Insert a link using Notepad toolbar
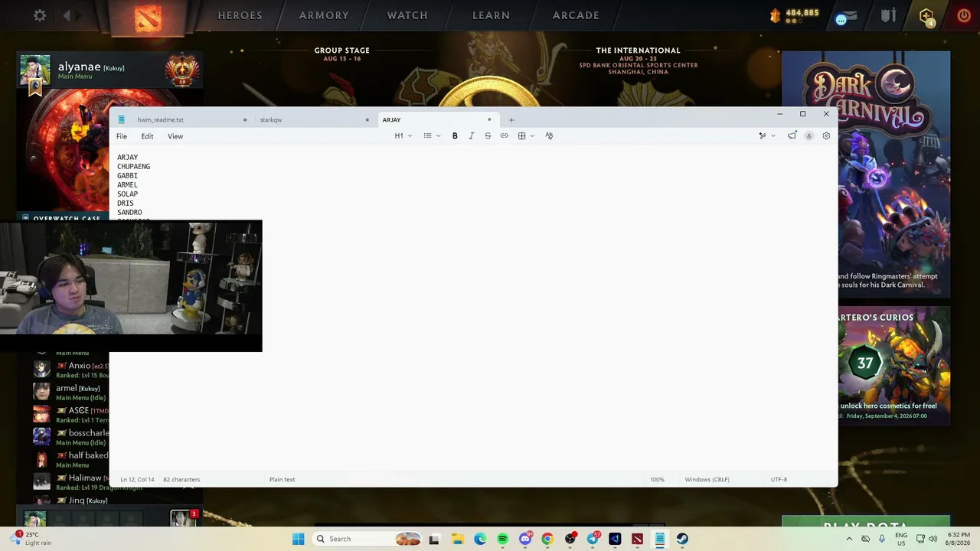The width and height of the screenshot is (980, 551). click(x=504, y=136)
